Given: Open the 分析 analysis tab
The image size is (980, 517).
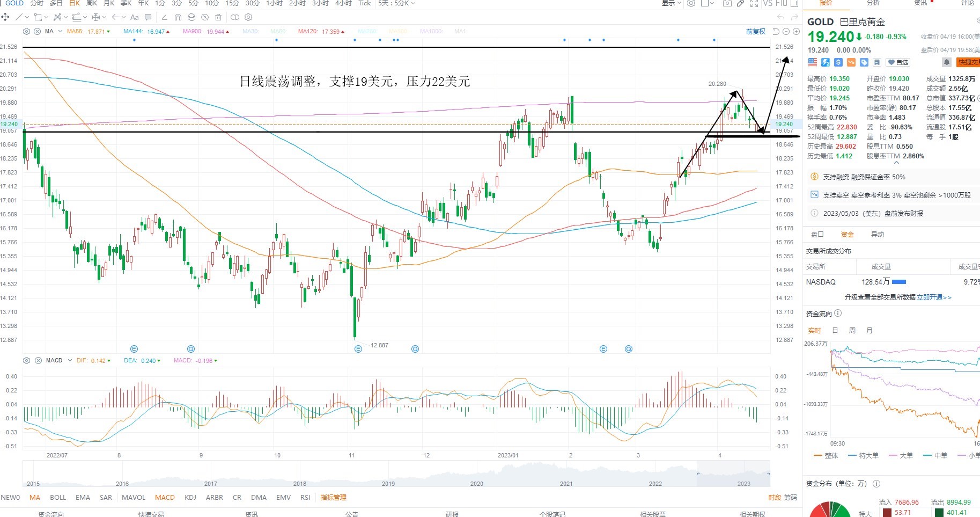Looking at the screenshot, I should [873, 3].
